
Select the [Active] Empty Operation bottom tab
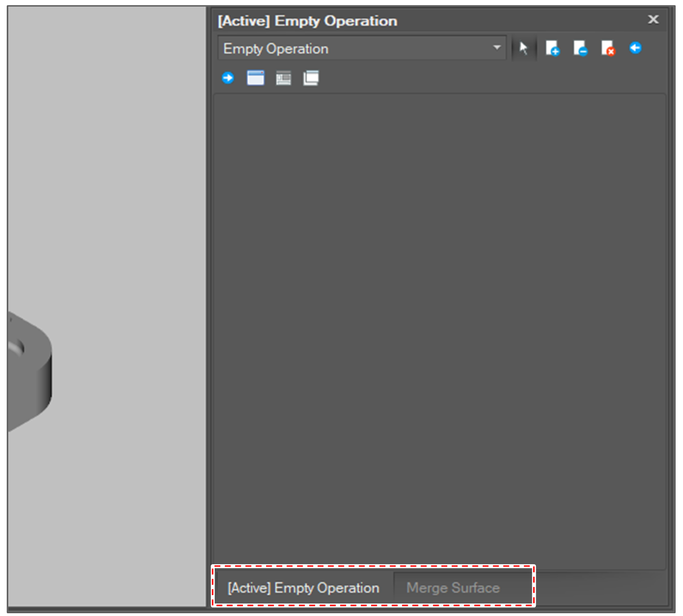304,588
